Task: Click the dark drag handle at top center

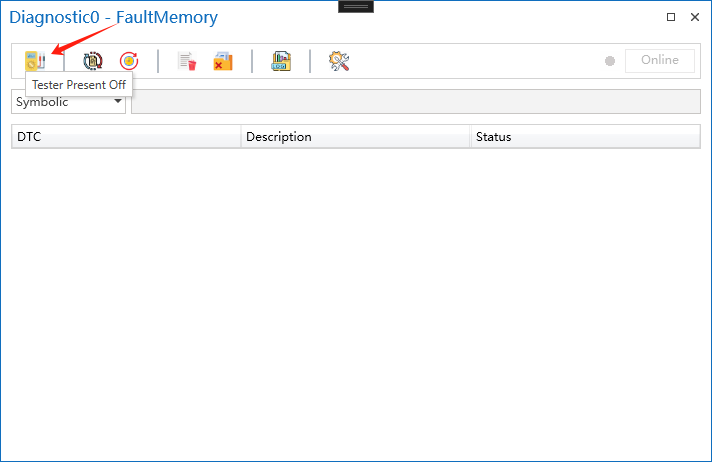Action: pyautogui.click(x=356, y=6)
